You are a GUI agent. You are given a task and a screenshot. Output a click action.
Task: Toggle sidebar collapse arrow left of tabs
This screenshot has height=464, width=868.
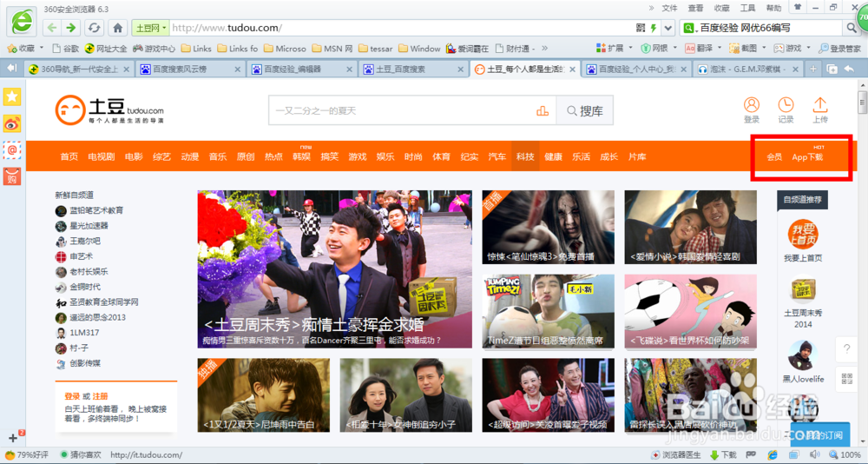[x=12, y=68]
